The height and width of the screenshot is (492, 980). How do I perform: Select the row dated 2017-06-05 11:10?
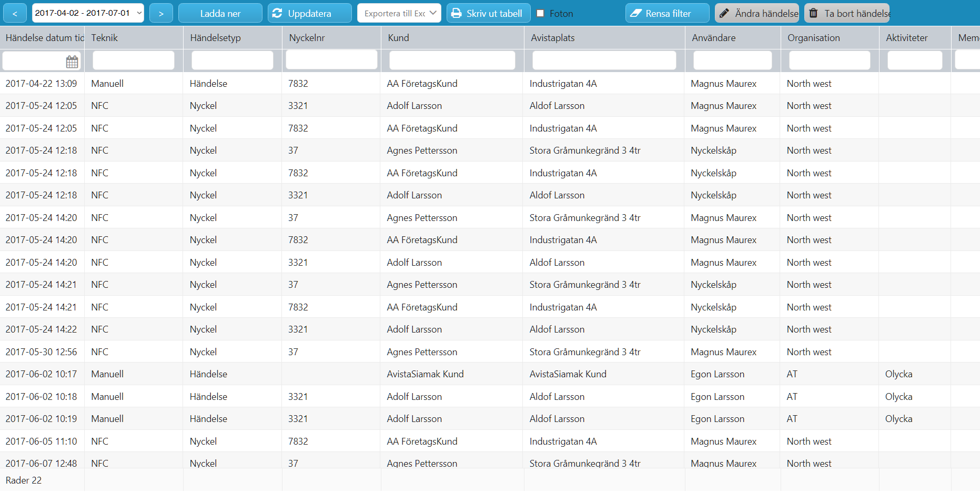(x=490, y=441)
